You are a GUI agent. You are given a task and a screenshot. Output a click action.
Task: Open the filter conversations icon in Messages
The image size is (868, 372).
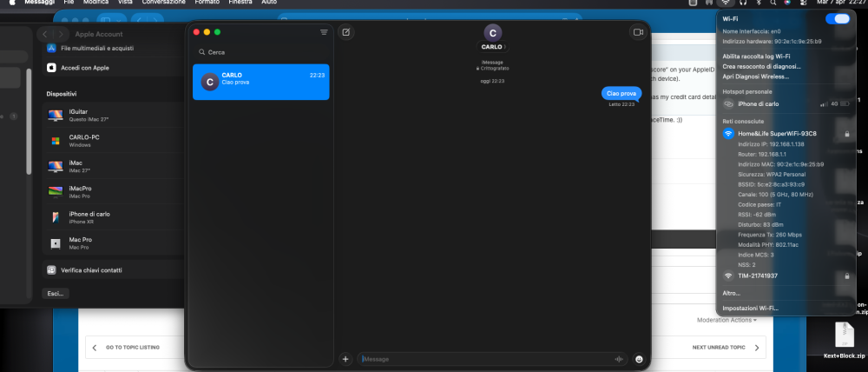click(324, 32)
